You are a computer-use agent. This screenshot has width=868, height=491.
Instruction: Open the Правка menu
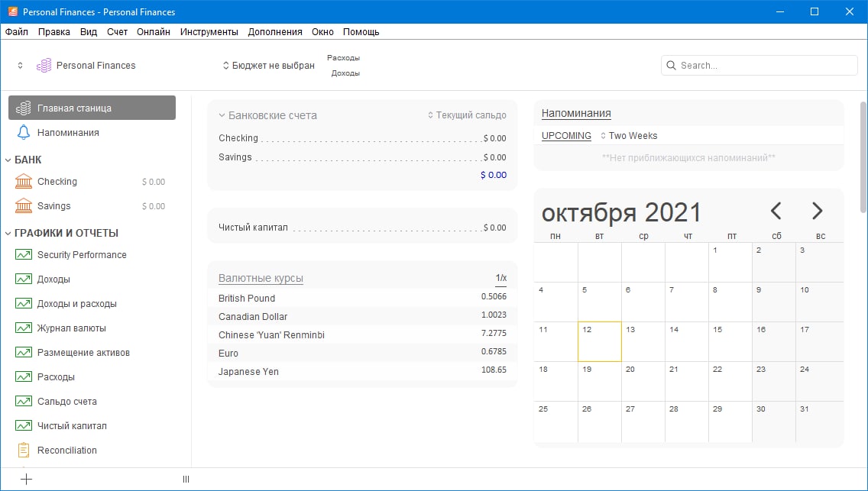click(x=53, y=31)
